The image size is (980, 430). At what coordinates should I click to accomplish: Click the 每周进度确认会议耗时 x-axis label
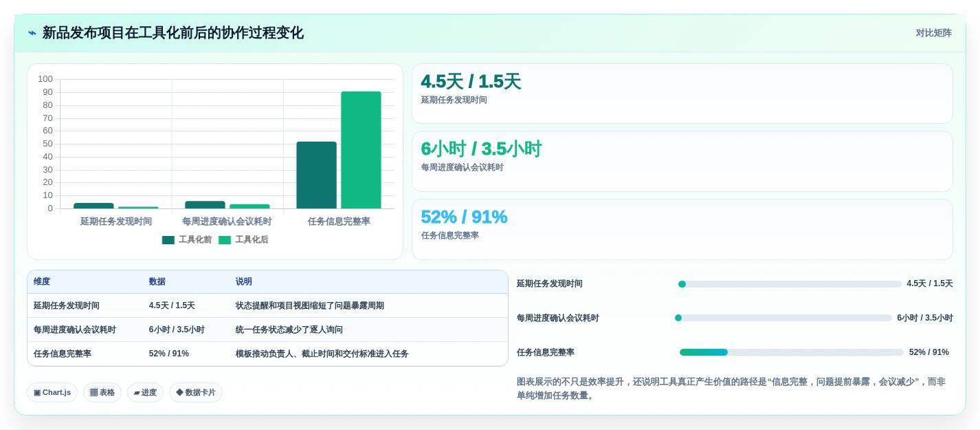[227, 222]
